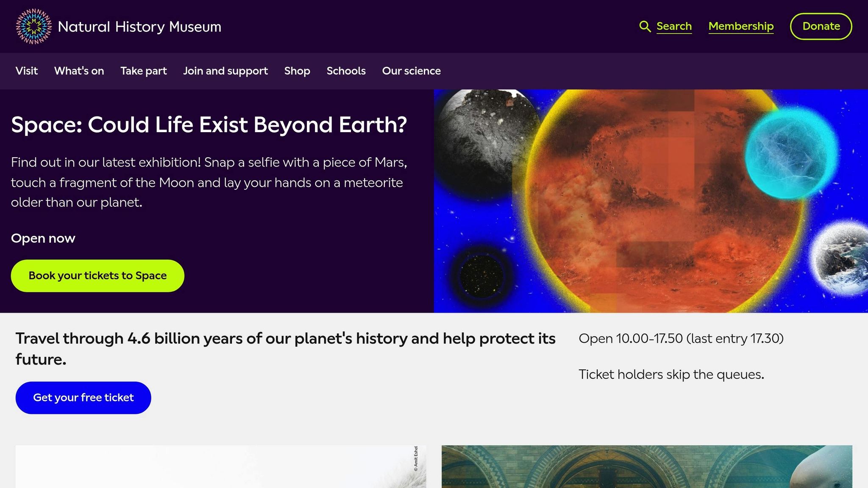Screen dimensions: 868x488
Task: Click the Membership link
Action: (x=740, y=26)
